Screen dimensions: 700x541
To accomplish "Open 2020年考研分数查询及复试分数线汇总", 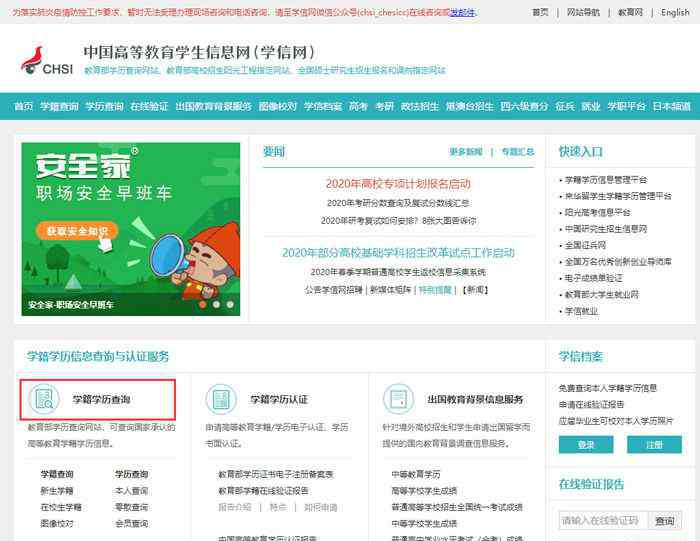I will coord(398,203).
